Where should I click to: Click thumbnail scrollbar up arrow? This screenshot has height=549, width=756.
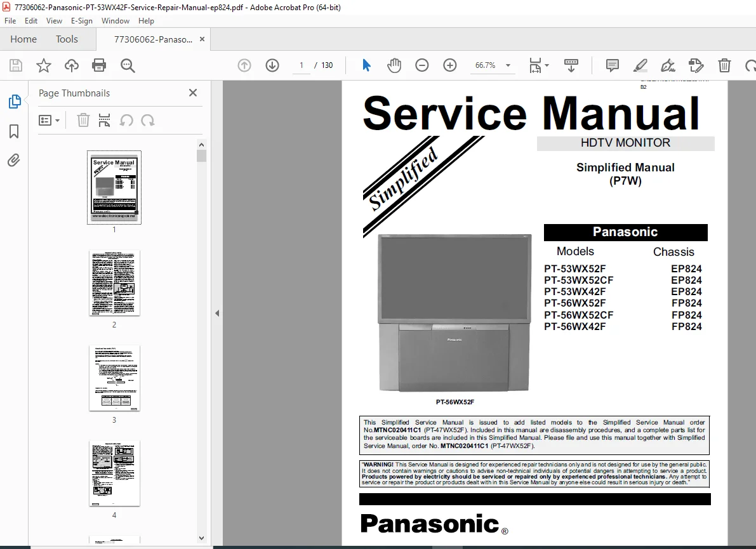[201, 145]
